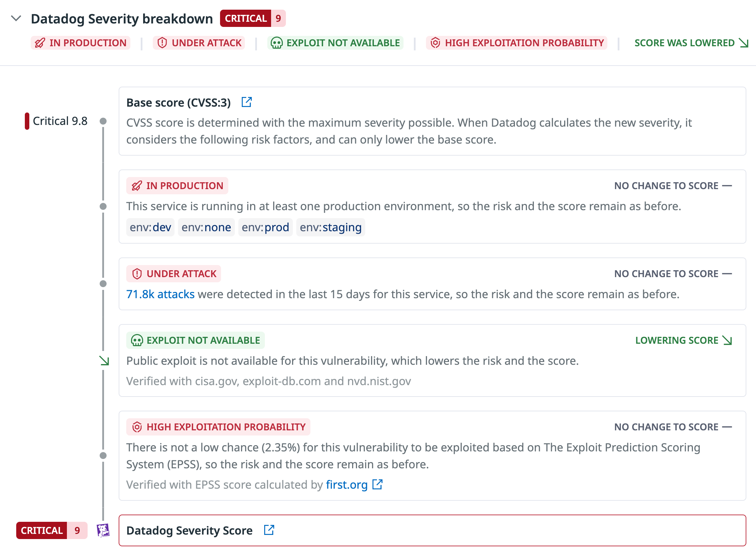Viewport: 756px width, 557px height.
Task: Click target icon in header HIGH EXPLOITATION PROBABILITY tag
Action: click(x=436, y=43)
